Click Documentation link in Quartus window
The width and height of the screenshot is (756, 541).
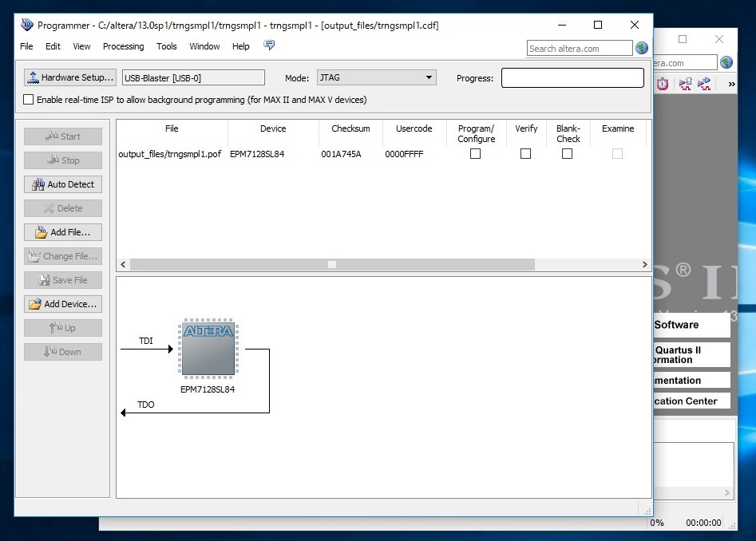point(692,380)
